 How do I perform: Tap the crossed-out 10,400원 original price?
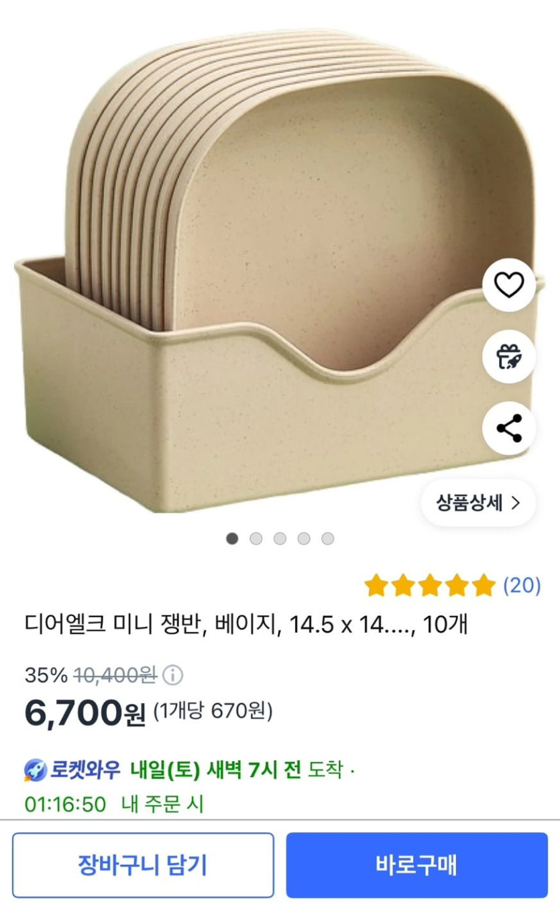tap(115, 674)
